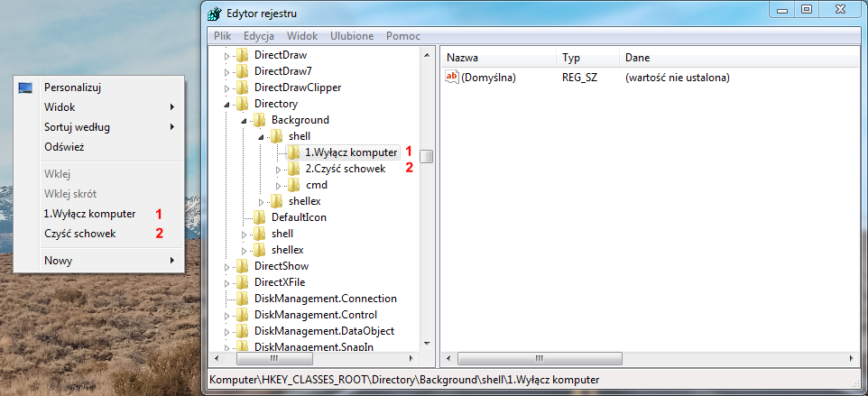Image resolution: width=868 pixels, height=396 pixels.
Task: Open the Plik menu
Action: click(222, 36)
